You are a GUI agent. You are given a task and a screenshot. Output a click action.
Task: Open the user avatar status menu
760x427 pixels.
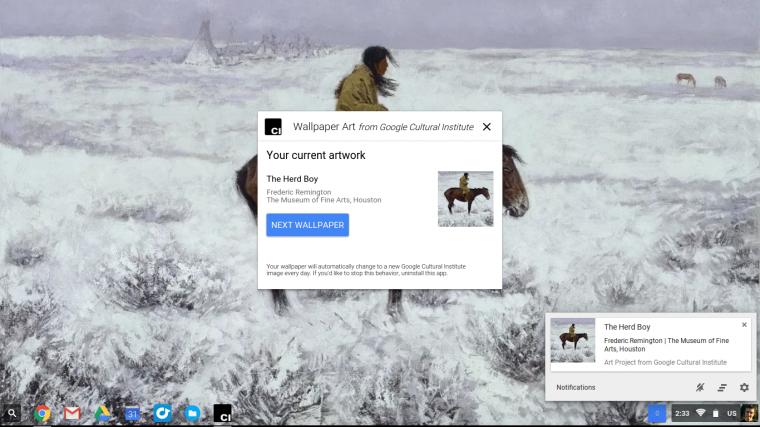[x=749, y=413]
